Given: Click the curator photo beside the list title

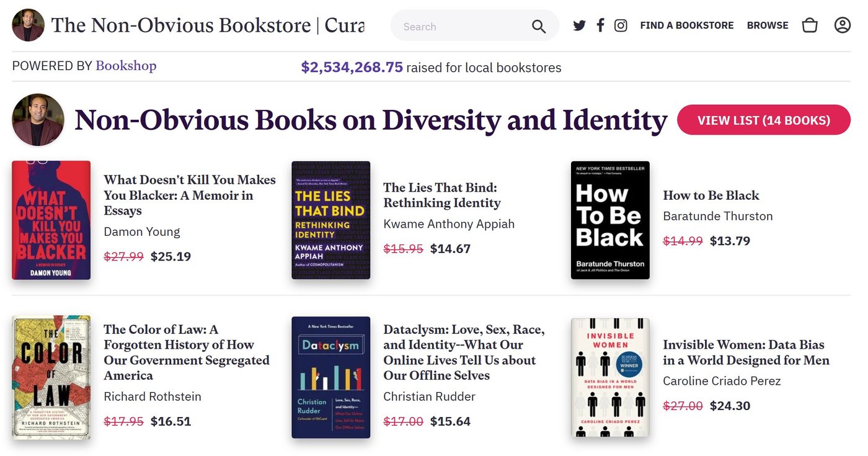Looking at the screenshot, I should (x=38, y=120).
